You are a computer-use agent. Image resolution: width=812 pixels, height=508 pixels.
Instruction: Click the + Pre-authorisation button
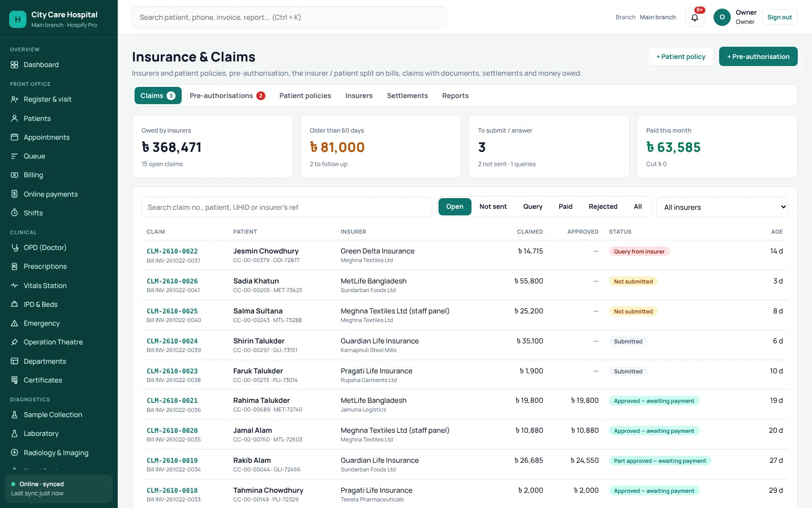point(758,56)
